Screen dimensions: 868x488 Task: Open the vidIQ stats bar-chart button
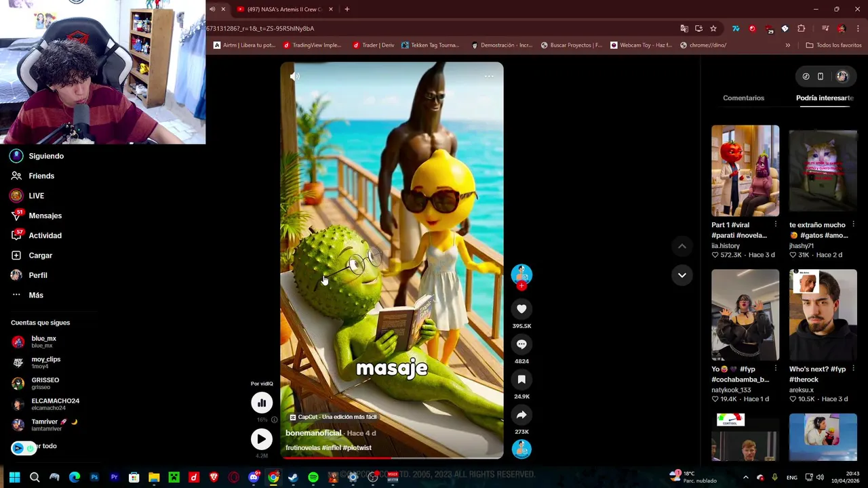[261, 403]
